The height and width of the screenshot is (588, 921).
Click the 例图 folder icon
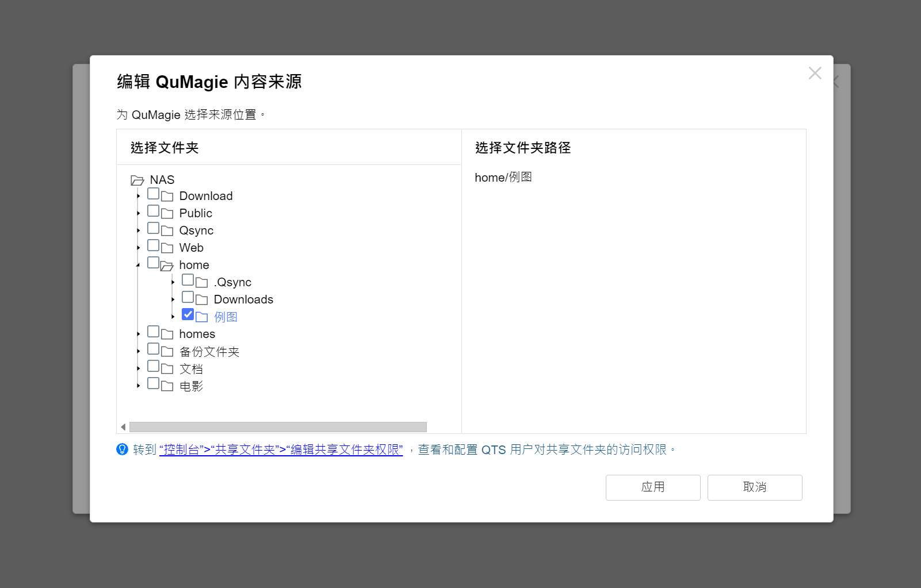(x=202, y=317)
